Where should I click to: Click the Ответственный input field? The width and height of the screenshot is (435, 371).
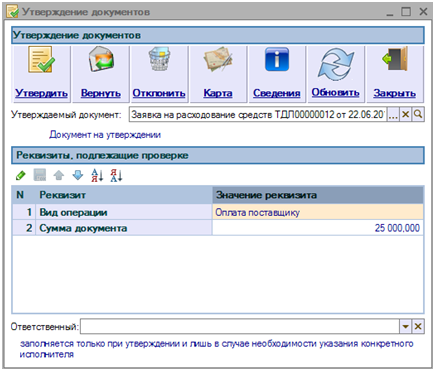[x=240, y=326]
